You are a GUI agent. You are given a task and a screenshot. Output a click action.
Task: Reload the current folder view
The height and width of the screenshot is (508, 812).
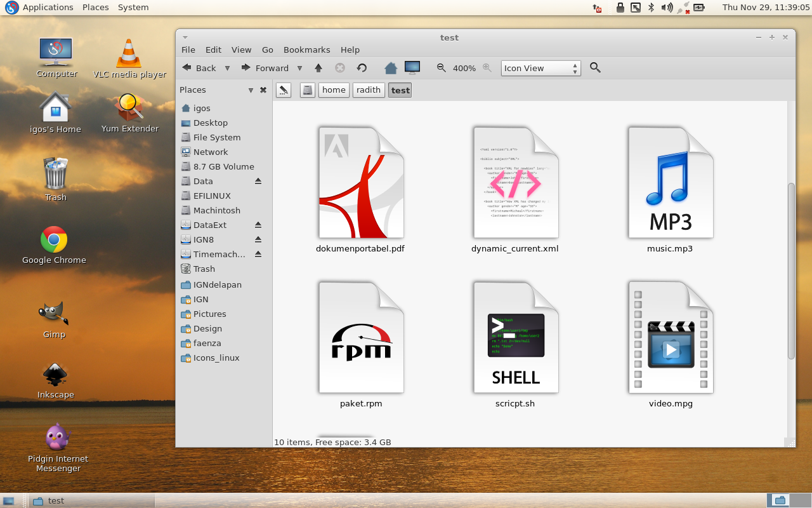click(x=362, y=68)
